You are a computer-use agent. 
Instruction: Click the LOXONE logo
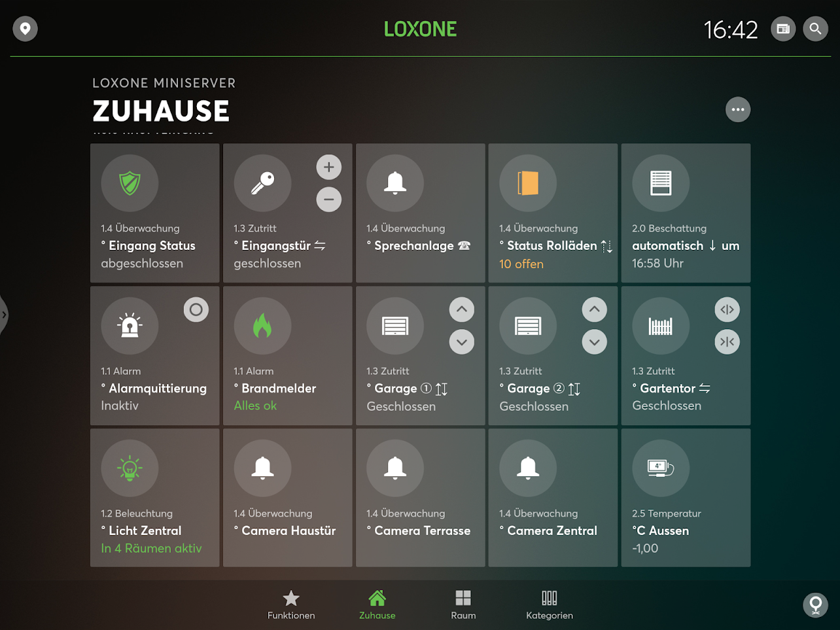point(420,29)
